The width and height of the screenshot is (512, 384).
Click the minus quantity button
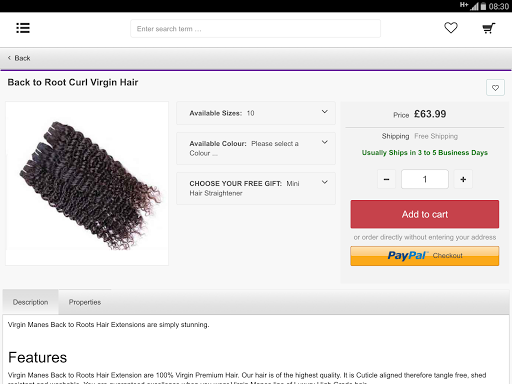pyautogui.click(x=386, y=179)
